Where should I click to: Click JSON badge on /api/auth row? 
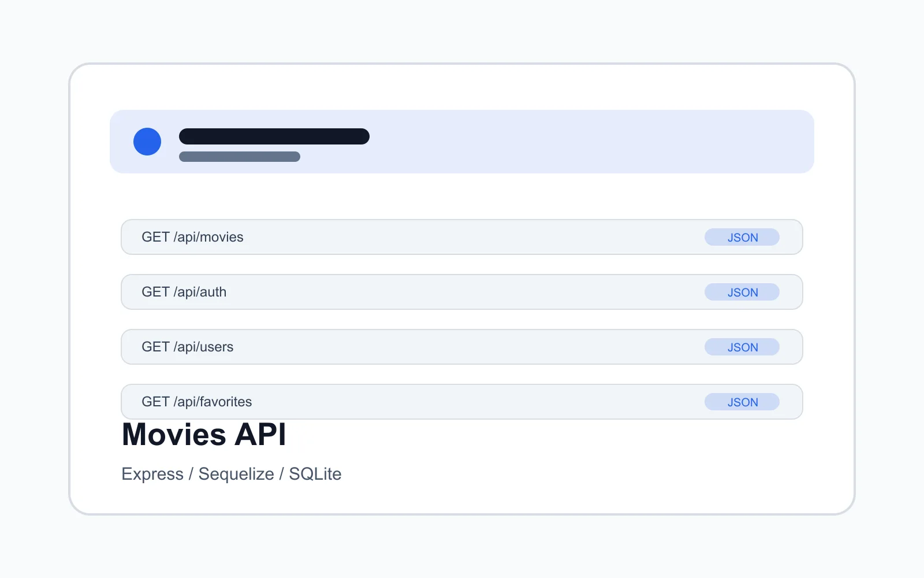(x=742, y=292)
